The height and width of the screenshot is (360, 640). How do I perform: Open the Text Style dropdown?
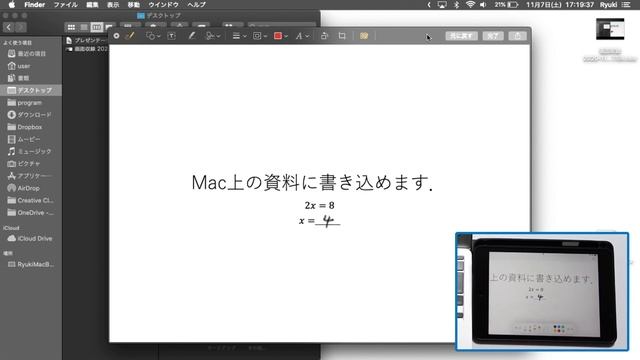pos(302,36)
